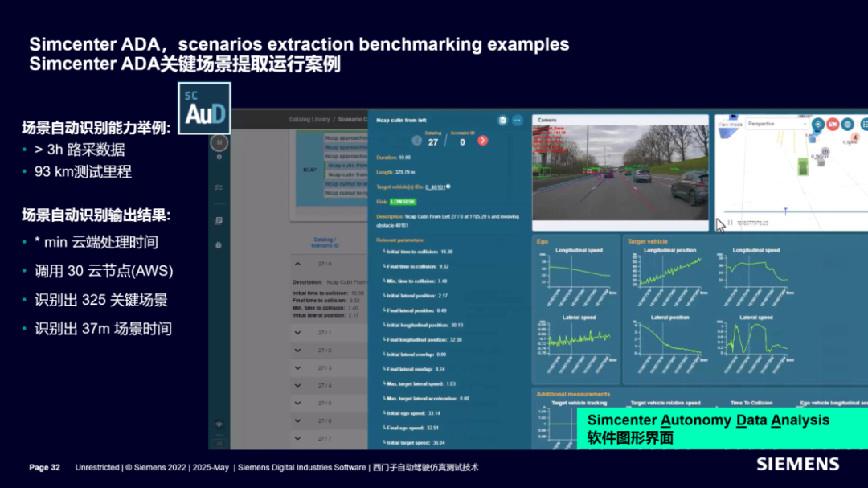This screenshot has width=868, height=488.
Task: Click 'Max. target lateral speed: 1.03' parameter
Action: pos(420,383)
